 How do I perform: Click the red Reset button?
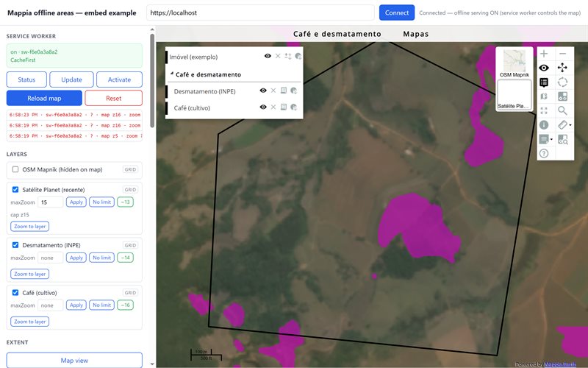114,98
